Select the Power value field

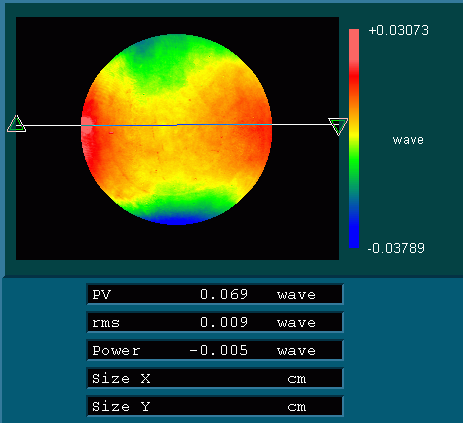pyautogui.click(x=215, y=350)
